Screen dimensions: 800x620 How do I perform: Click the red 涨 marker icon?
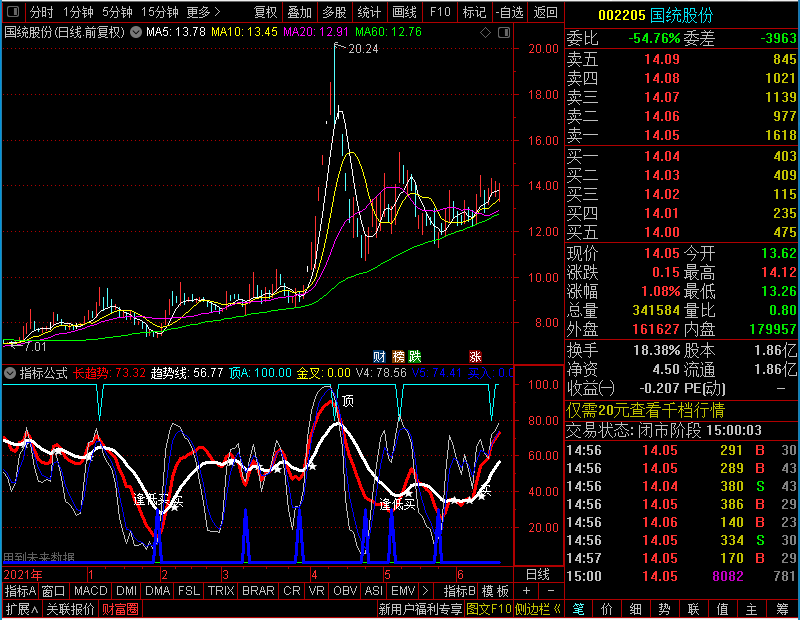coord(475,356)
